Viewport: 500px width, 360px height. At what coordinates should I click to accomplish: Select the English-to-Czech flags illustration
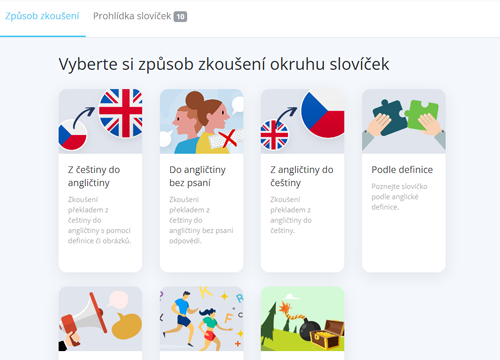pos(302,121)
